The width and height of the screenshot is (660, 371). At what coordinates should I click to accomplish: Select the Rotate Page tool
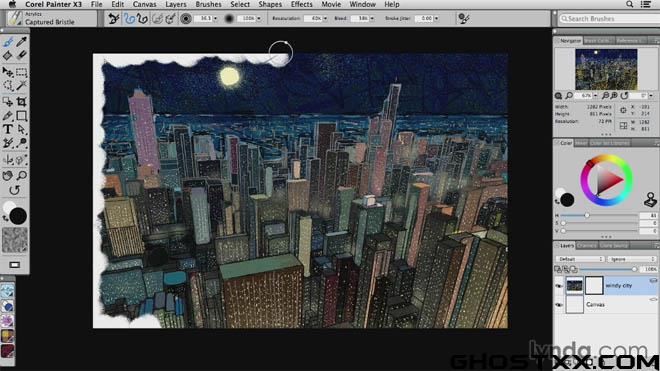pos(14,190)
